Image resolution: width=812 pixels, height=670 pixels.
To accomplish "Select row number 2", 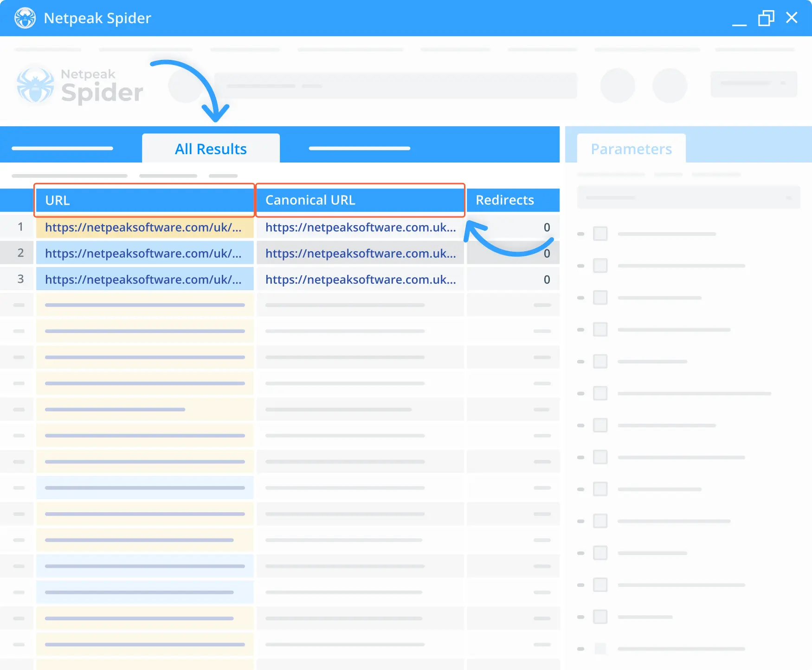I will coord(17,253).
